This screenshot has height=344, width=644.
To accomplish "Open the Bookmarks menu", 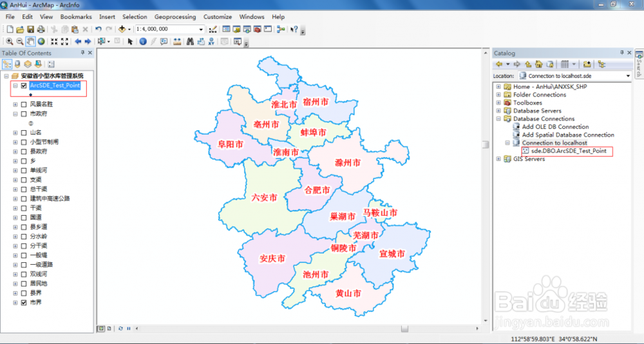I will point(76,17).
